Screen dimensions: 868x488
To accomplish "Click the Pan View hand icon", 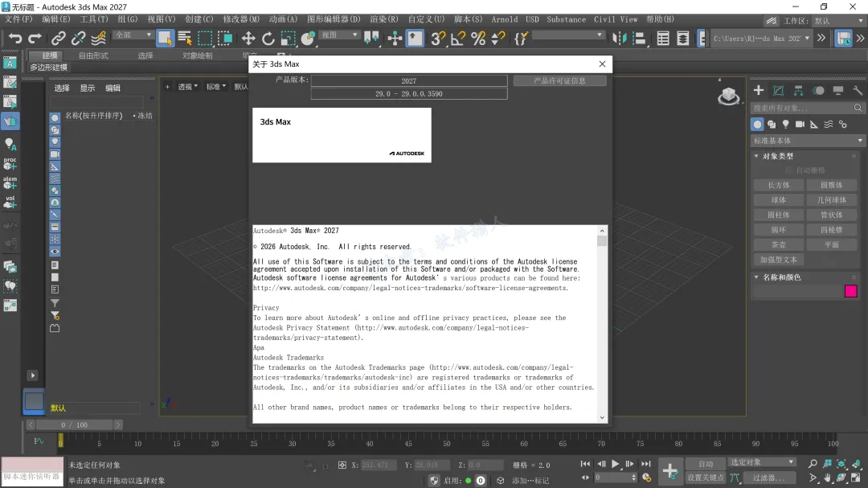I will pos(827,478).
